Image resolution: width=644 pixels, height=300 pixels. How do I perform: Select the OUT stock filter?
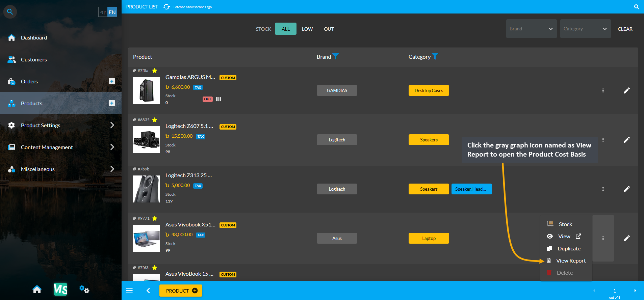click(329, 29)
